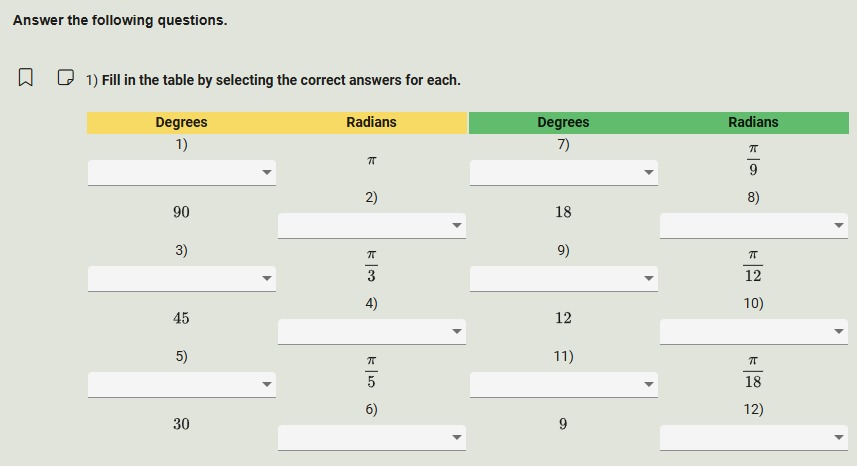The width and height of the screenshot is (857, 466).
Task: Open dropdown 8 for radians of 18
Action: [753, 225]
